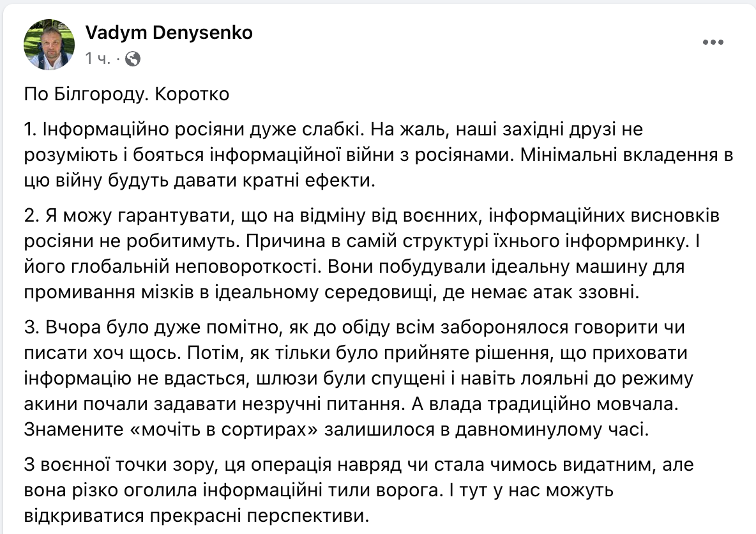Open the post via "1 ч." timestamp

(97, 59)
